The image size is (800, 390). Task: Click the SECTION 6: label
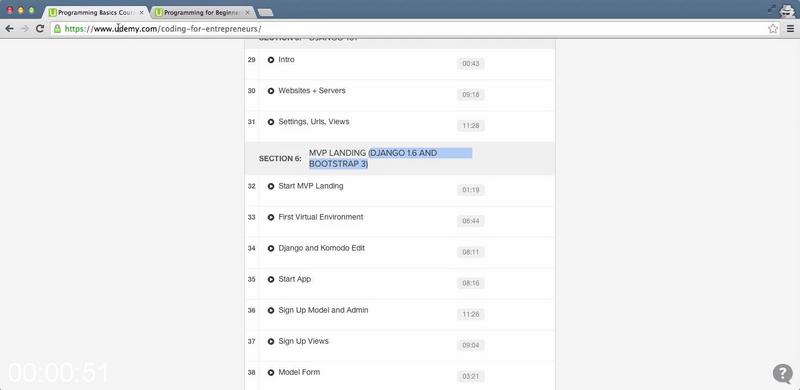tap(280, 159)
